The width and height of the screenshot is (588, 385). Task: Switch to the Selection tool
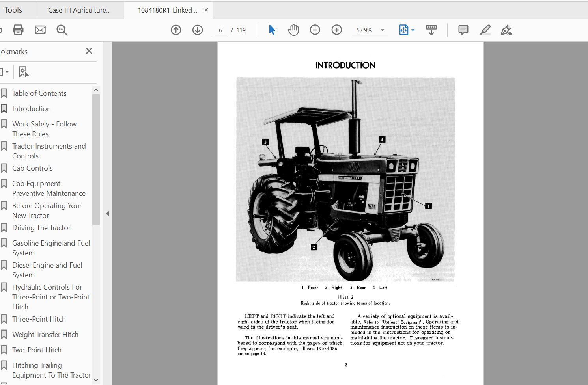click(x=271, y=30)
